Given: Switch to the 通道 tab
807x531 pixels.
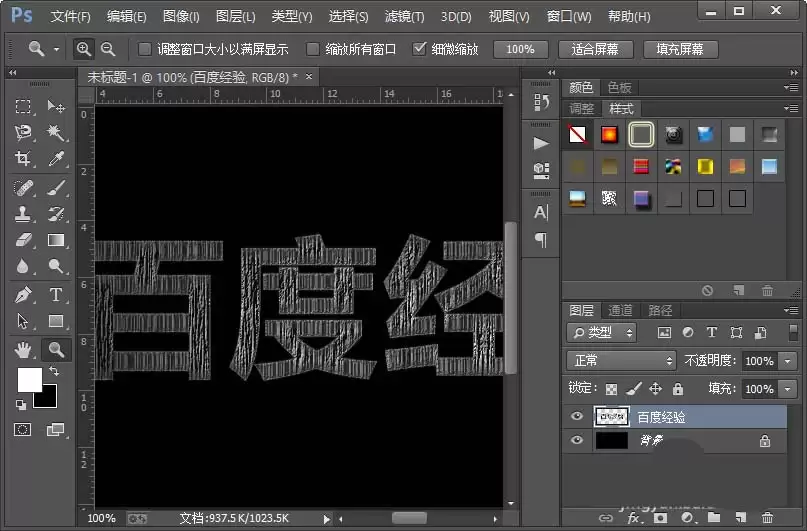Looking at the screenshot, I should 620,310.
